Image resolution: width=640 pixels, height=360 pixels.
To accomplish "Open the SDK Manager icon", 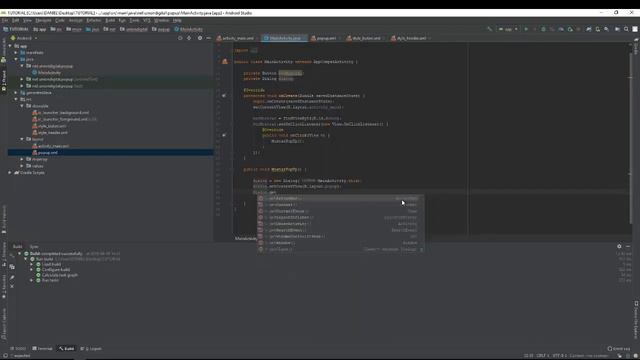I will [607, 29].
